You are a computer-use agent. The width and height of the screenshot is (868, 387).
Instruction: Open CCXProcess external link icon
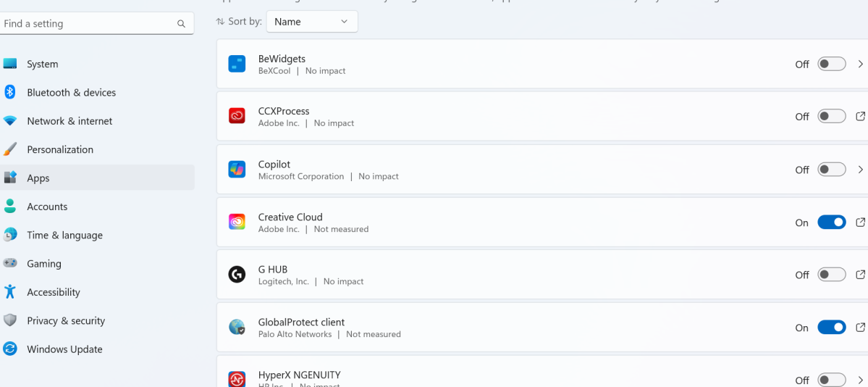[860, 117]
